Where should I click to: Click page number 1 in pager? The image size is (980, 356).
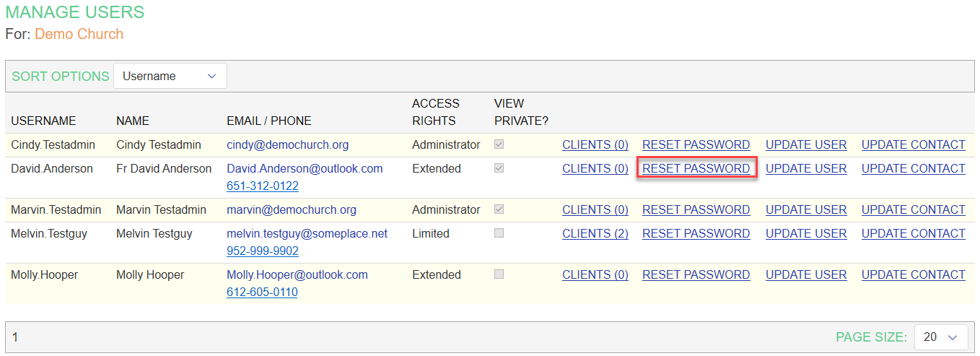(15, 337)
